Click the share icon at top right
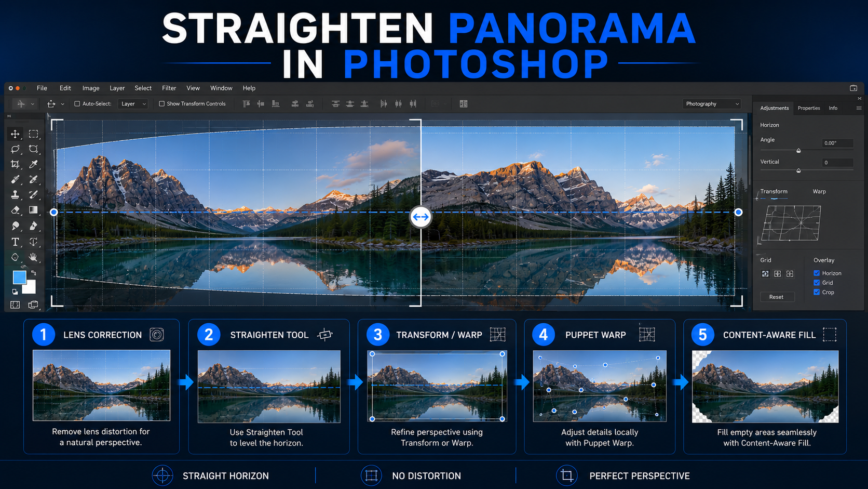The height and width of the screenshot is (489, 868). click(x=853, y=88)
